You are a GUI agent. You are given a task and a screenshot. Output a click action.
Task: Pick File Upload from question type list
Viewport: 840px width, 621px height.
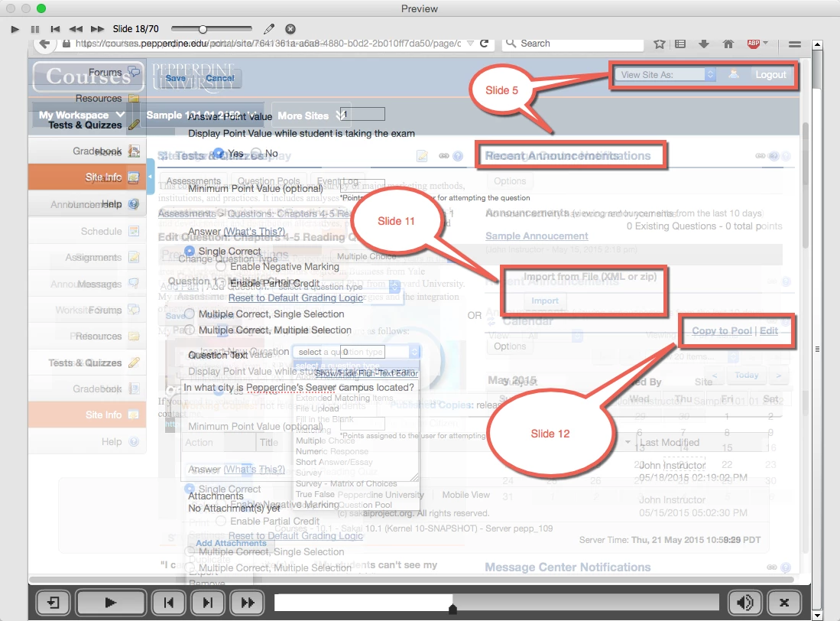coord(317,408)
